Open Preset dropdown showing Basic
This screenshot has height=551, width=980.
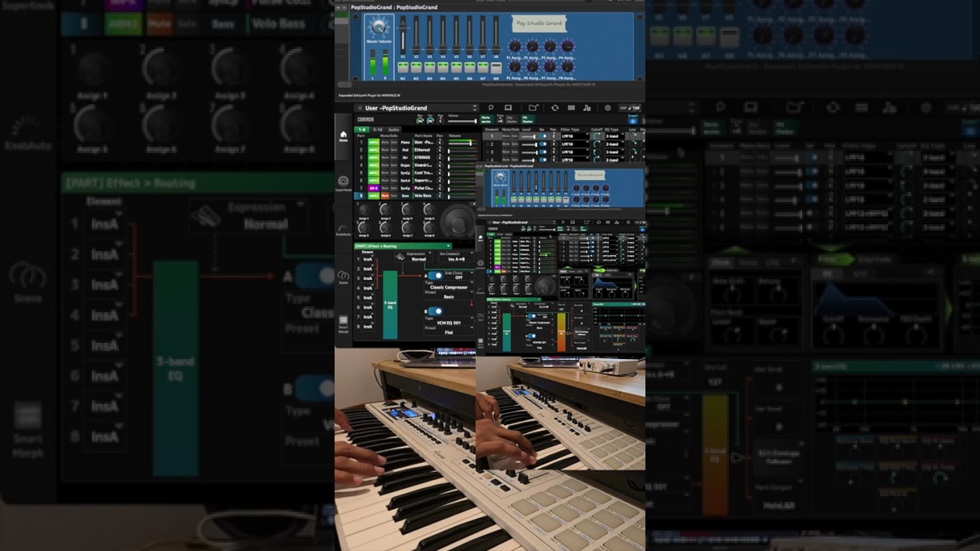tap(449, 295)
